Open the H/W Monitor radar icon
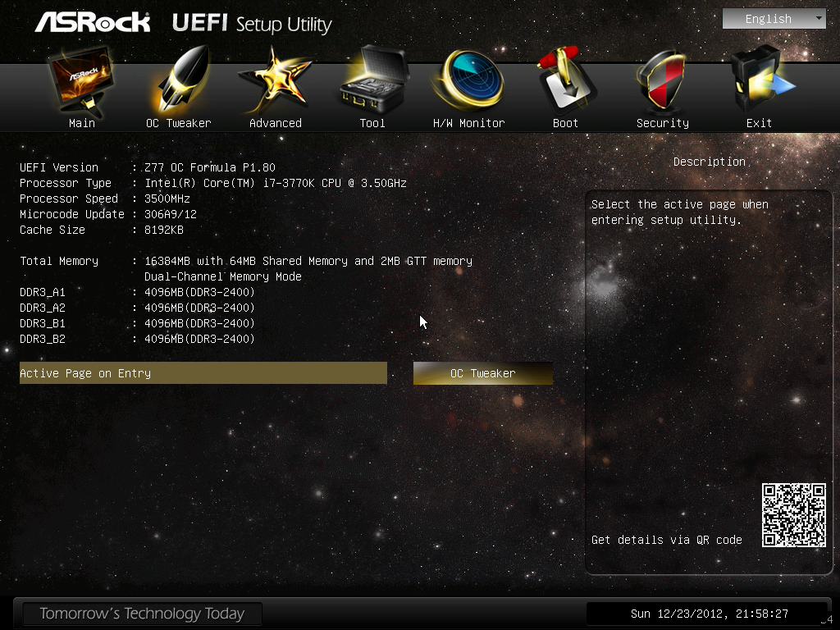The height and width of the screenshot is (630, 840). coord(469,80)
